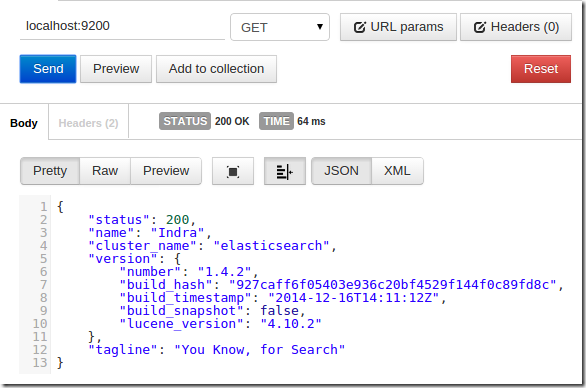This screenshot has width=586, height=388.
Task: Click the red Reset button
Action: [x=541, y=69]
